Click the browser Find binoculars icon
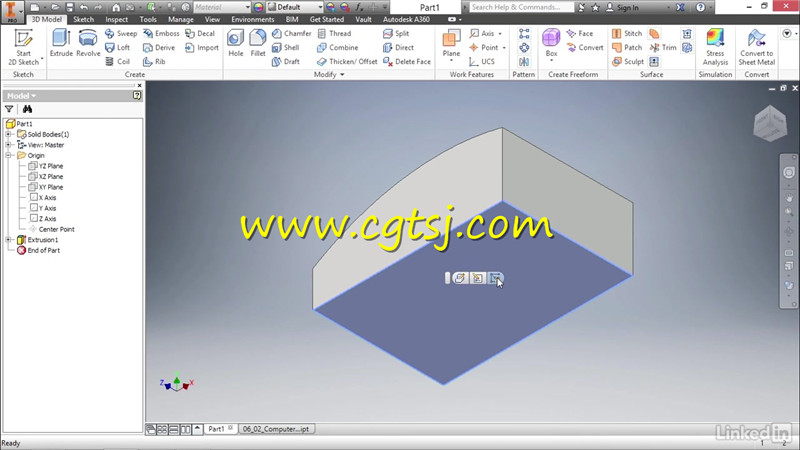Image resolution: width=800 pixels, height=450 pixels. point(27,109)
